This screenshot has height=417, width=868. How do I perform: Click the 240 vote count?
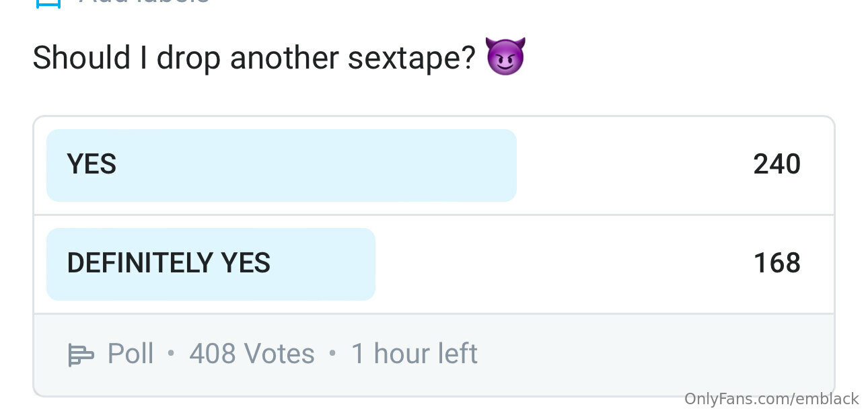point(777,165)
